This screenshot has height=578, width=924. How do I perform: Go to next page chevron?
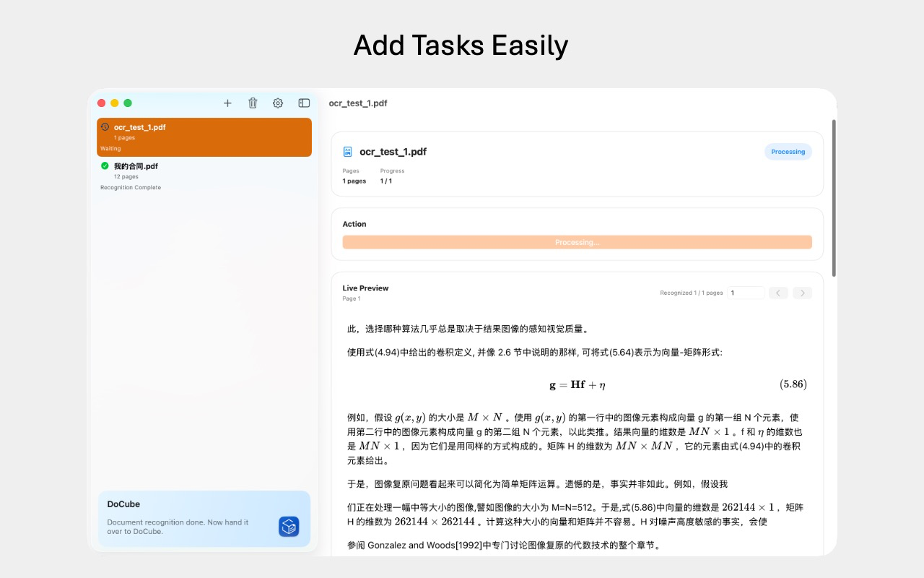pyautogui.click(x=803, y=293)
